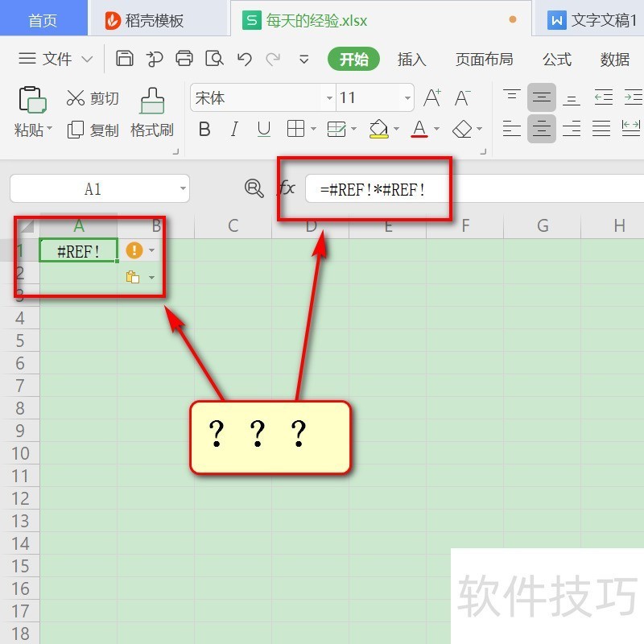This screenshot has width=644, height=644.
Task: Increase indent icon
Action: tap(633, 97)
